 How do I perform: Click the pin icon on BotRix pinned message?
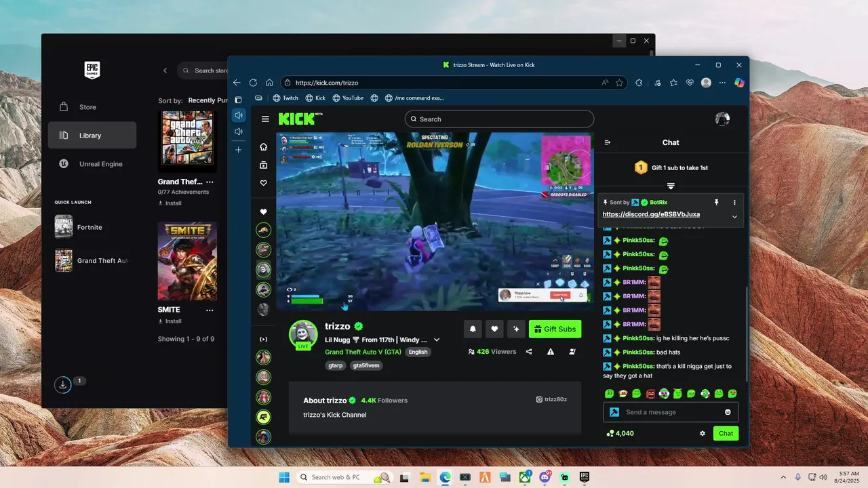716,202
